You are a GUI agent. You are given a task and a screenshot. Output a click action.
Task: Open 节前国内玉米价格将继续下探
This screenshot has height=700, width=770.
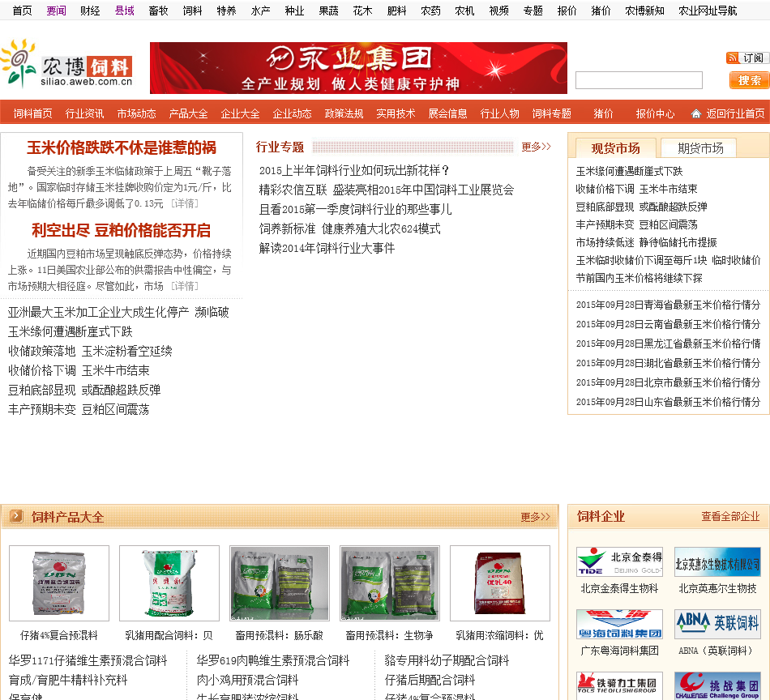639,278
